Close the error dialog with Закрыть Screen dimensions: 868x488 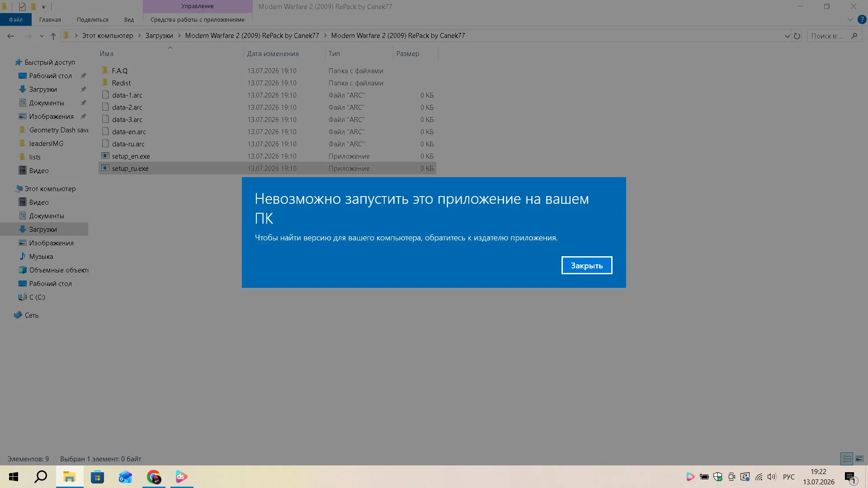pos(586,265)
